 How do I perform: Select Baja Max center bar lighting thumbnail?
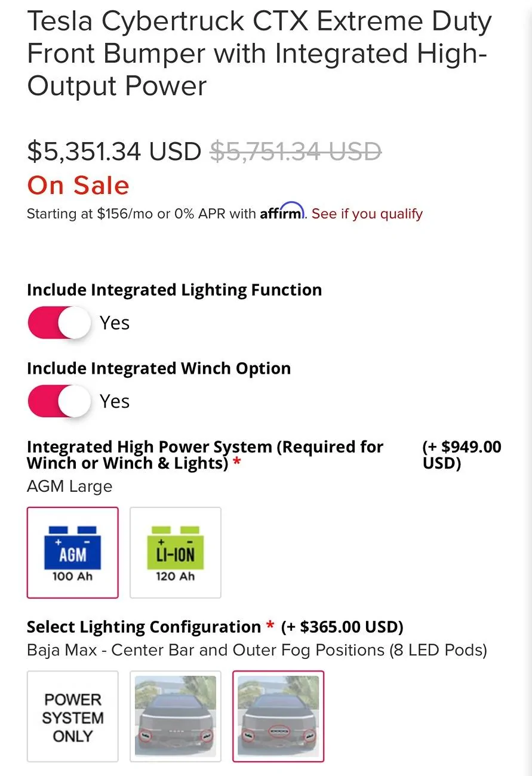(x=278, y=716)
